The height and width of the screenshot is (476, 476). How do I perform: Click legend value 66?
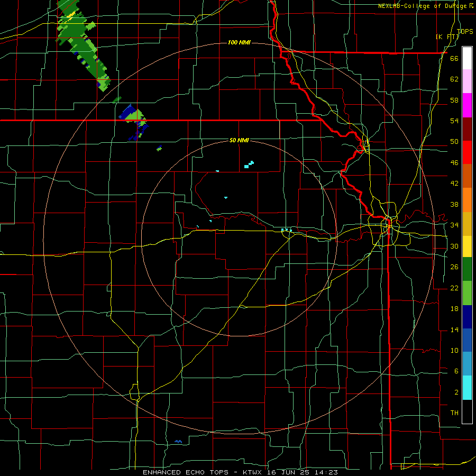coord(454,58)
